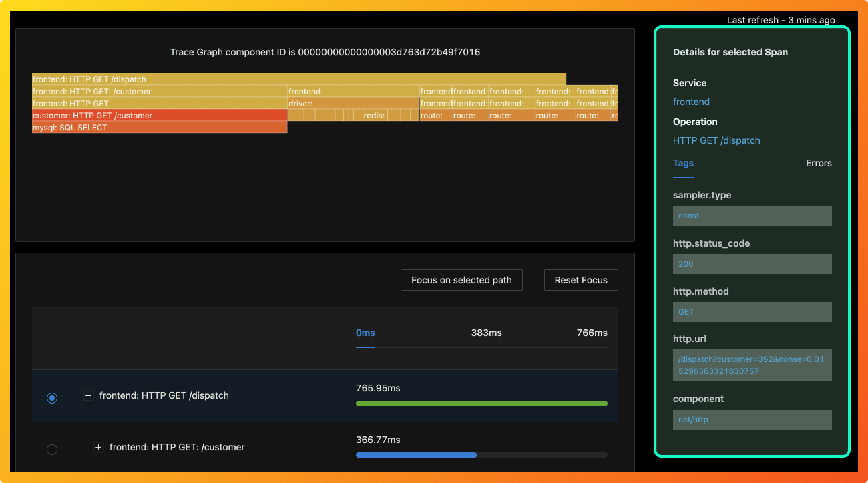Select the 766ms timeline marker
This screenshot has height=483, width=868.
pos(592,333)
